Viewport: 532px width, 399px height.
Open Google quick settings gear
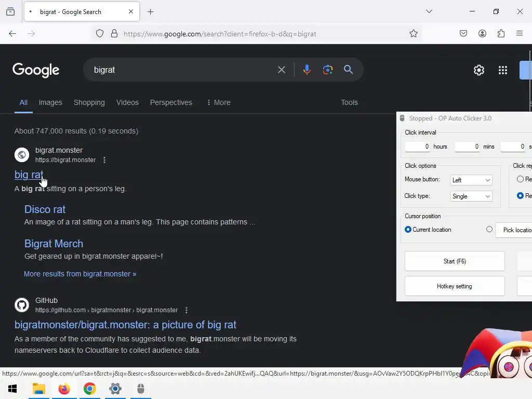[478, 70]
